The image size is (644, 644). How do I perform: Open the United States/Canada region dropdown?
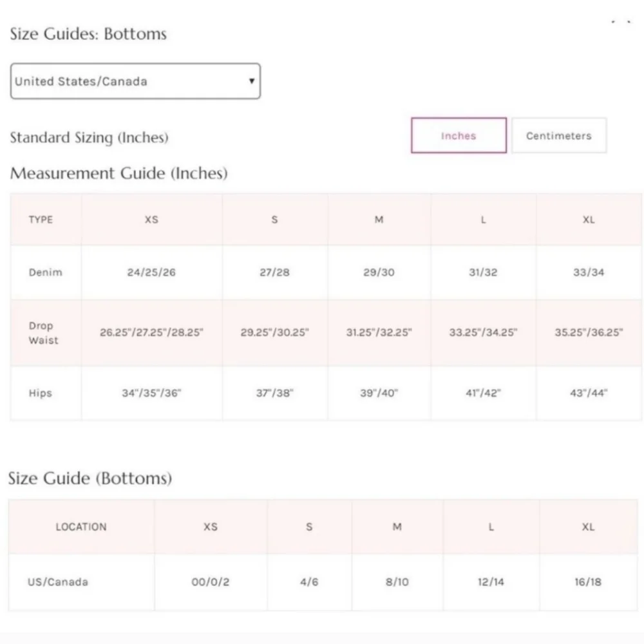pyautogui.click(x=135, y=81)
